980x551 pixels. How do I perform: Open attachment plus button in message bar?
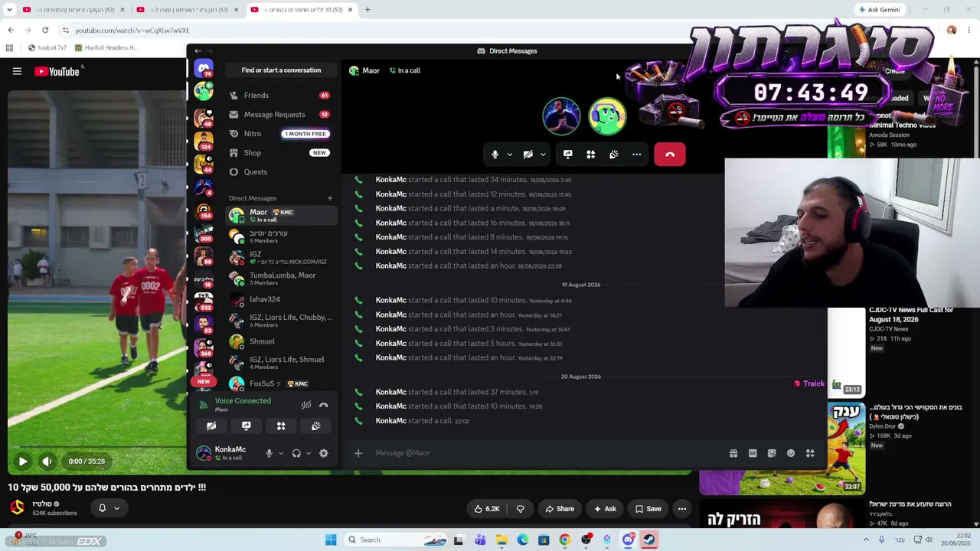(x=358, y=453)
